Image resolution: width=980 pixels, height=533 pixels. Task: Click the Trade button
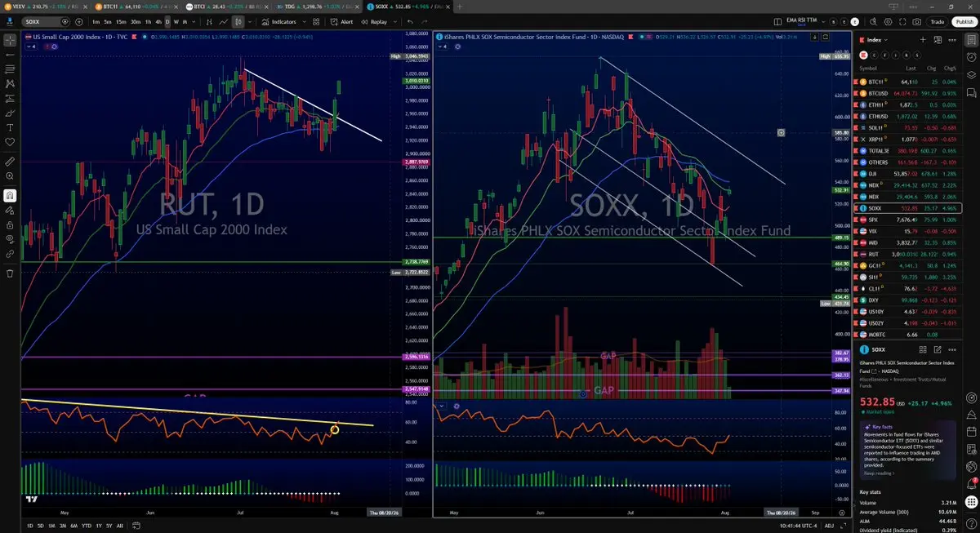[937, 21]
